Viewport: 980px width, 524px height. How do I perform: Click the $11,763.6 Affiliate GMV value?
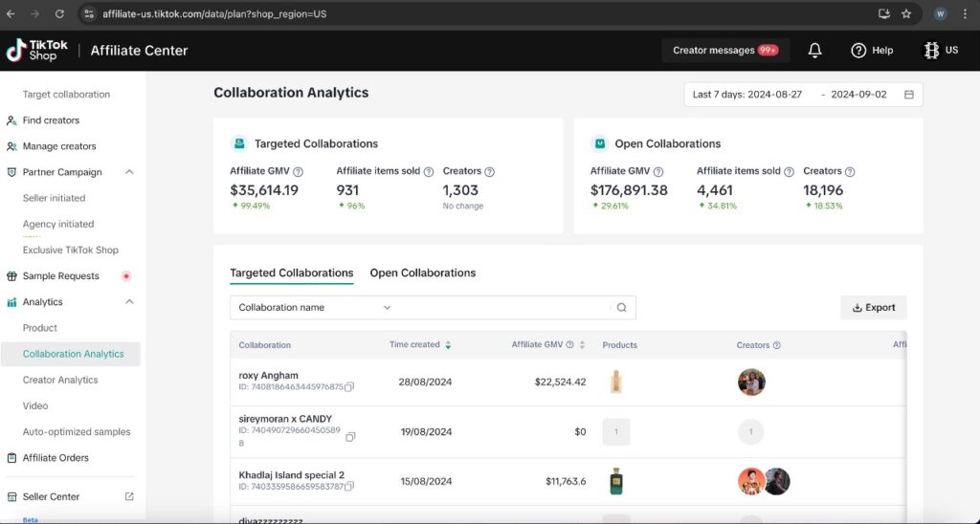(x=566, y=482)
